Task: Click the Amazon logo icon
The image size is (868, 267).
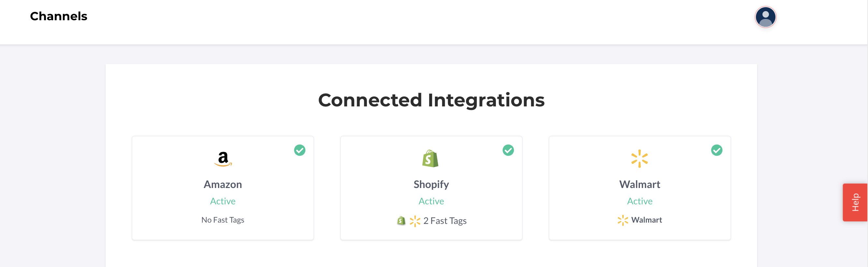Action: point(223,159)
